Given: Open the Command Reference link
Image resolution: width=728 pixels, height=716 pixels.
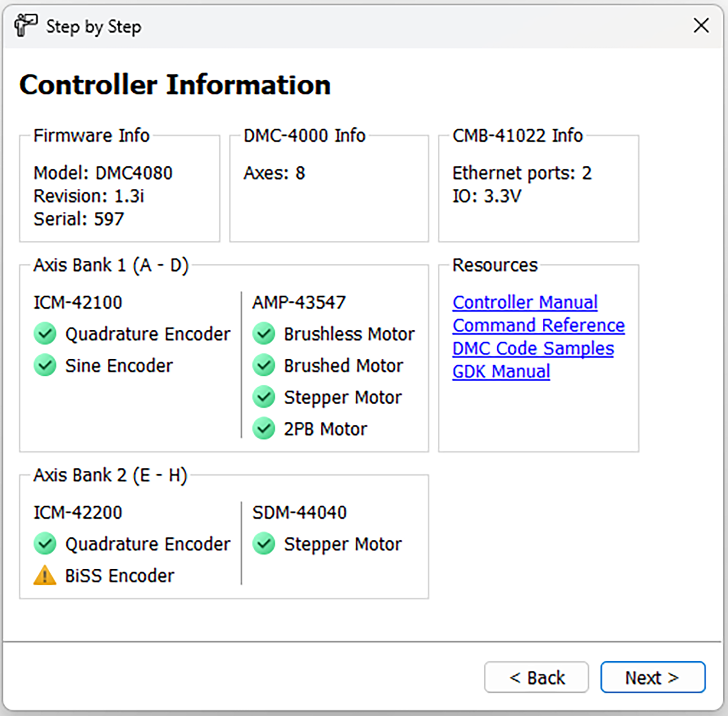Looking at the screenshot, I should (x=538, y=326).
